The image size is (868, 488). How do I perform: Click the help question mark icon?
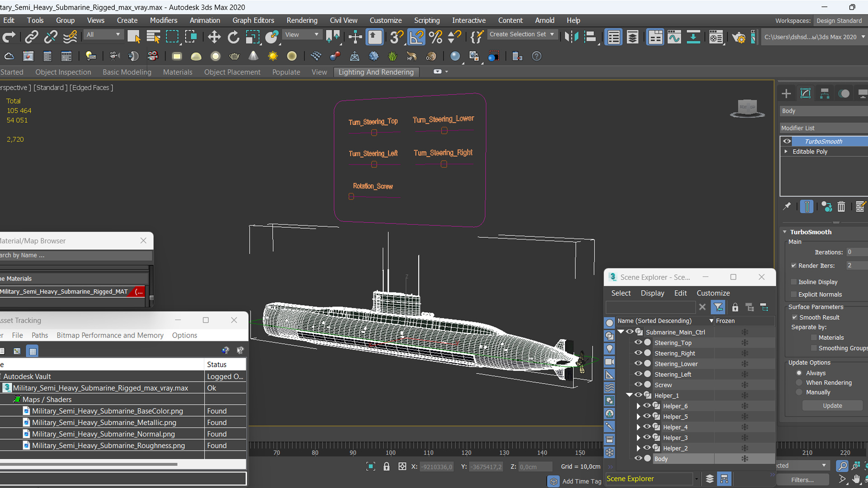(x=536, y=56)
